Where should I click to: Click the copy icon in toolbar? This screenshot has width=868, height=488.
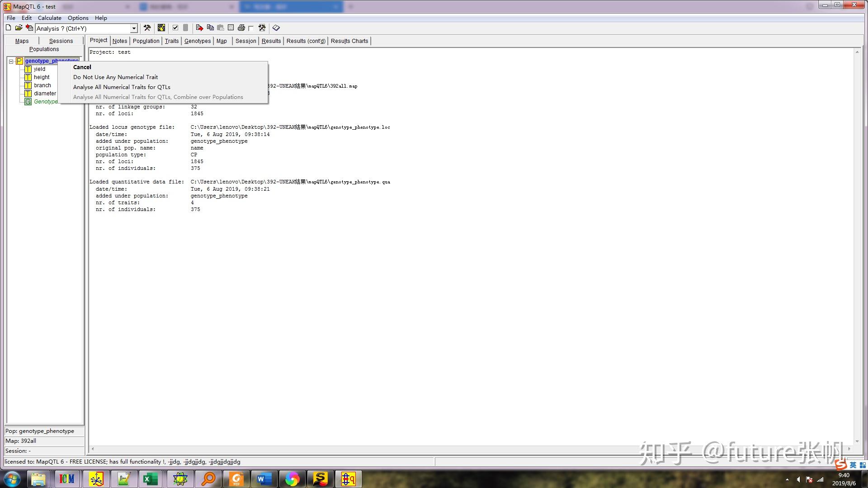tap(210, 28)
